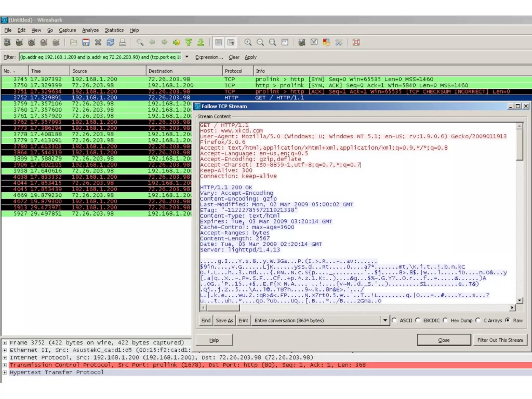Click the Print packets toolbar icon
Image resolution: width=532 pixels, height=399 pixels.
(x=122, y=42)
